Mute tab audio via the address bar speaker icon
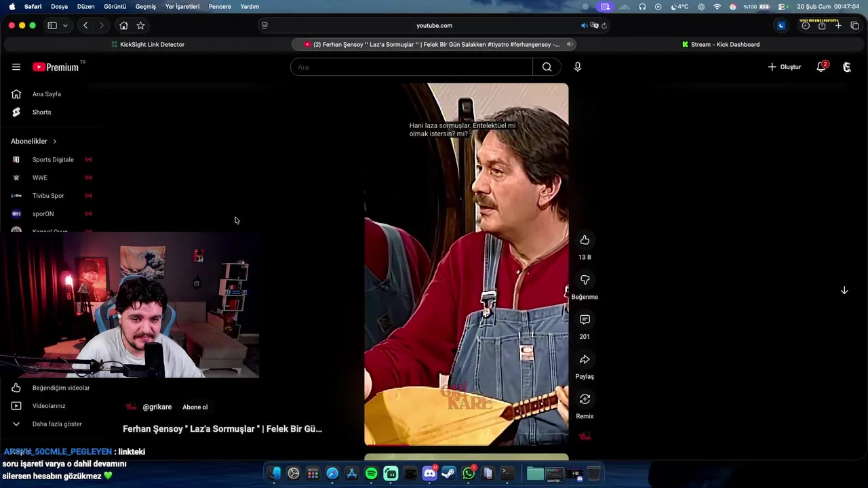Screen dimensions: 868x488 tap(584, 26)
